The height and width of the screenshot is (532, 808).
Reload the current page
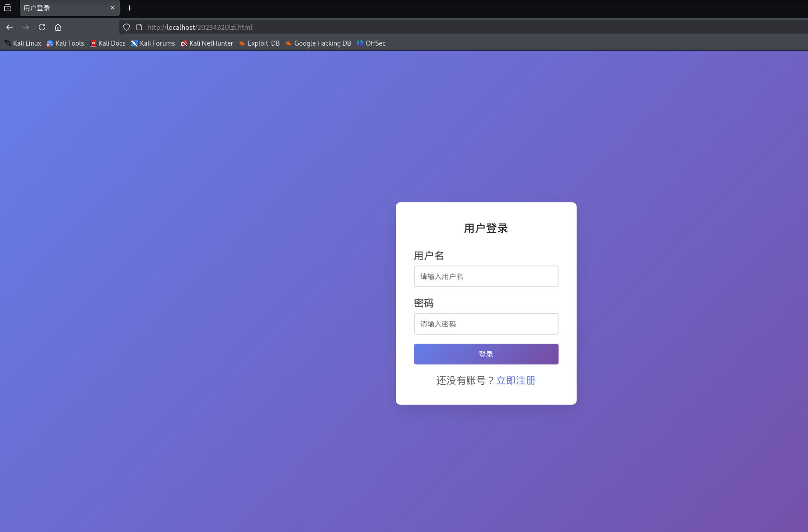point(42,27)
